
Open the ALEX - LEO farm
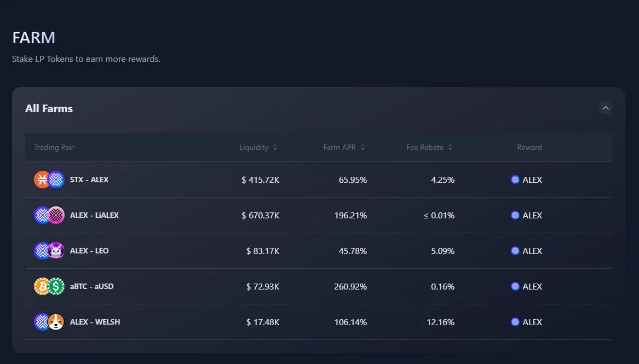pos(318,251)
